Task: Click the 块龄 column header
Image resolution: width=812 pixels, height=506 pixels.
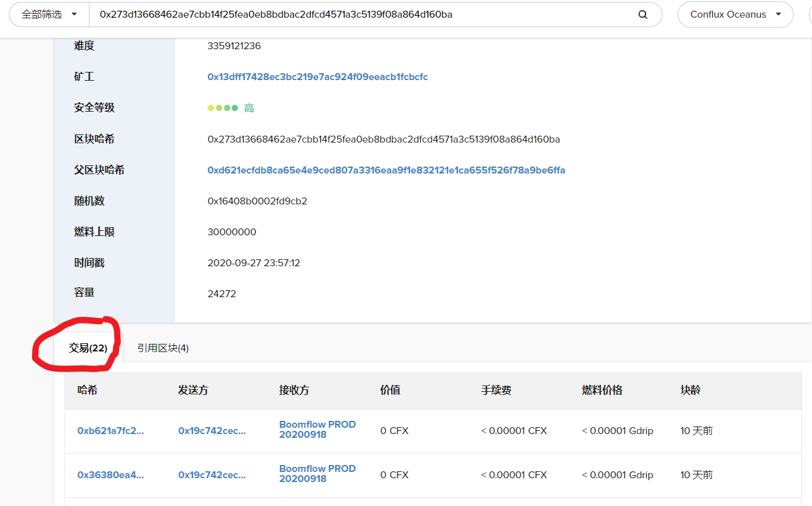Action: tap(690, 391)
